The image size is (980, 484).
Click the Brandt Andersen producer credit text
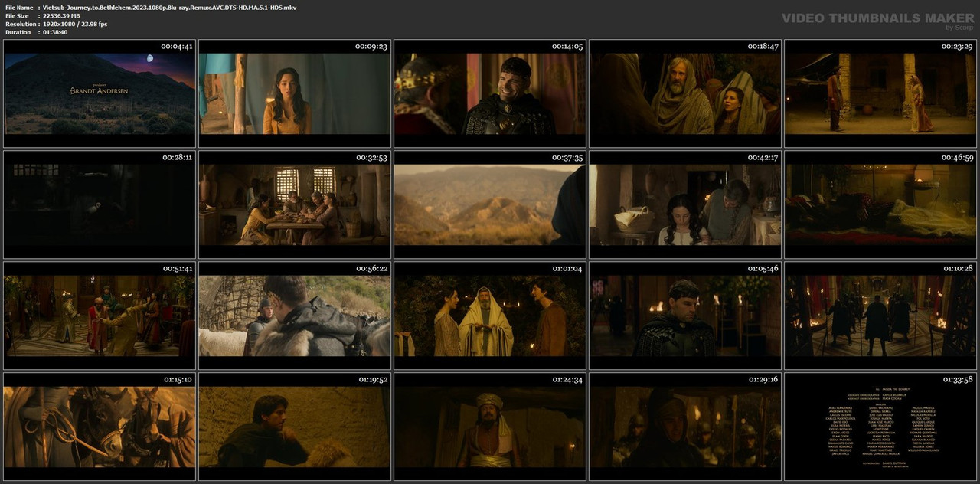coord(100,90)
